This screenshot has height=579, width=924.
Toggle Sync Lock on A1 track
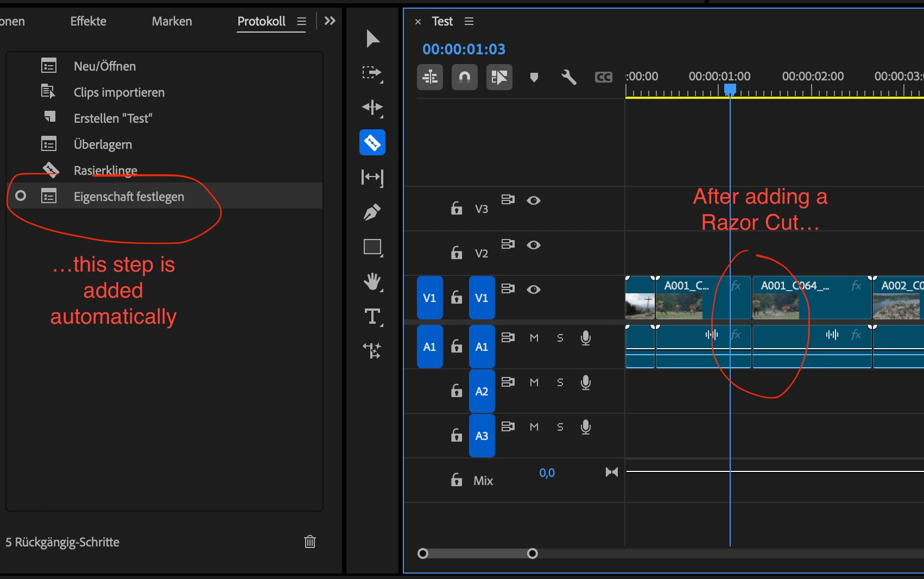coord(508,337)
